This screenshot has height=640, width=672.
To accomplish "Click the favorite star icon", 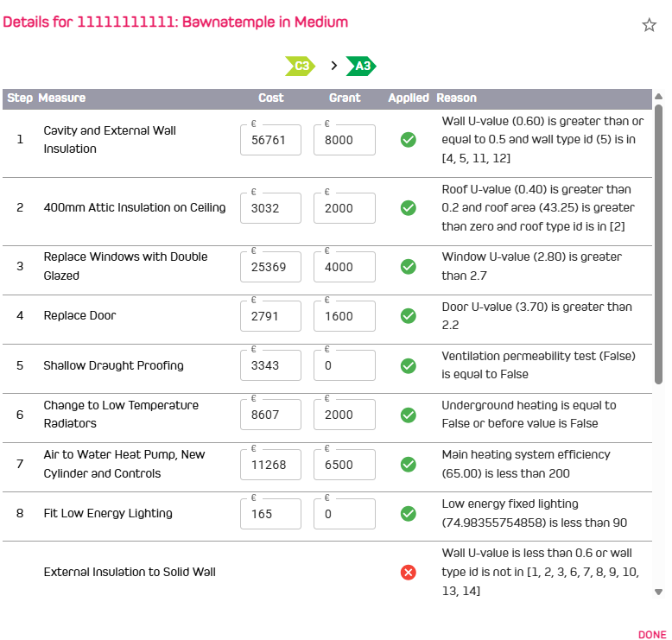I will (x=649, y=25).
